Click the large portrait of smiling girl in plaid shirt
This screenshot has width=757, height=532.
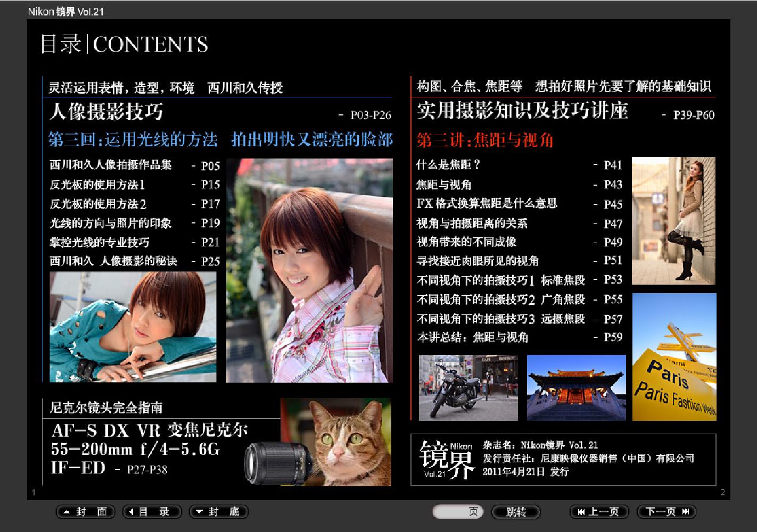(x=309, y=270)
